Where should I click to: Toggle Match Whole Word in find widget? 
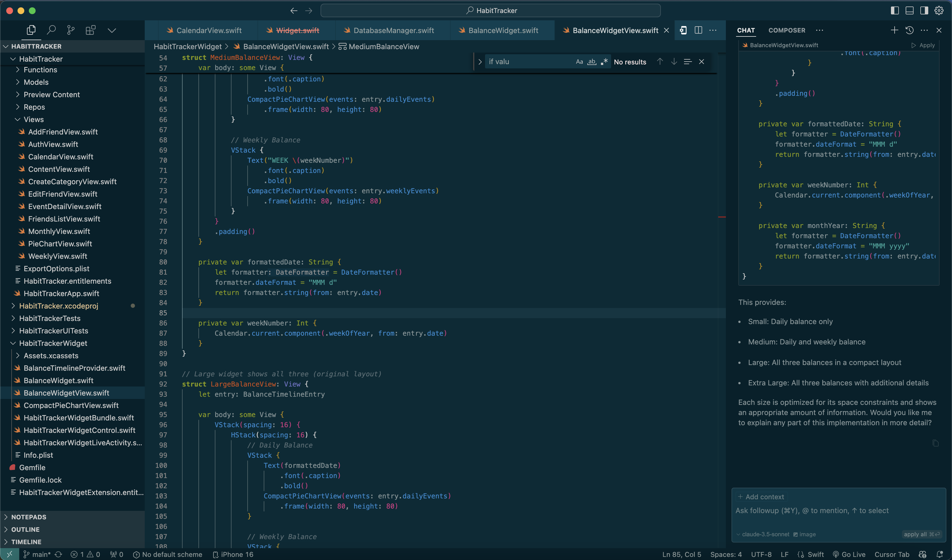tap(592, 62)
